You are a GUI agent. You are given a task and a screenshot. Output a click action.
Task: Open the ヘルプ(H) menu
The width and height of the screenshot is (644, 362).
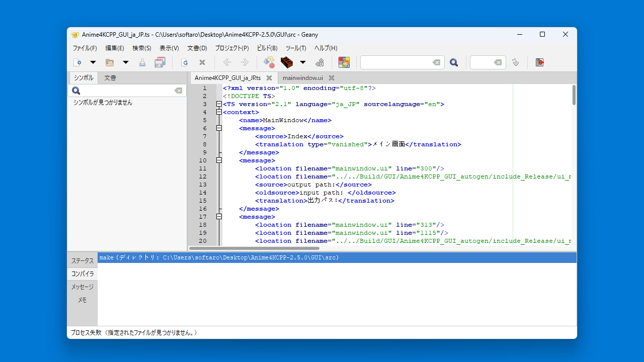pyautogui.click(x=326, y=48)
